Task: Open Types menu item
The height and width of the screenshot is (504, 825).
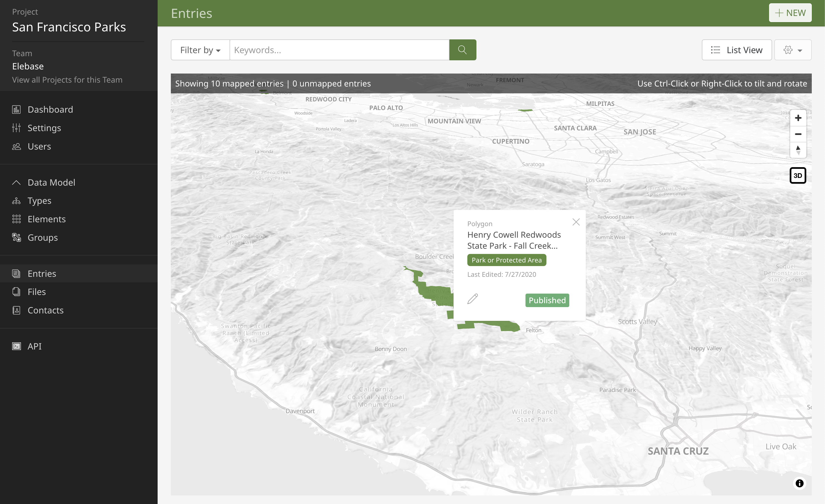Action: (x=39, y=201)
